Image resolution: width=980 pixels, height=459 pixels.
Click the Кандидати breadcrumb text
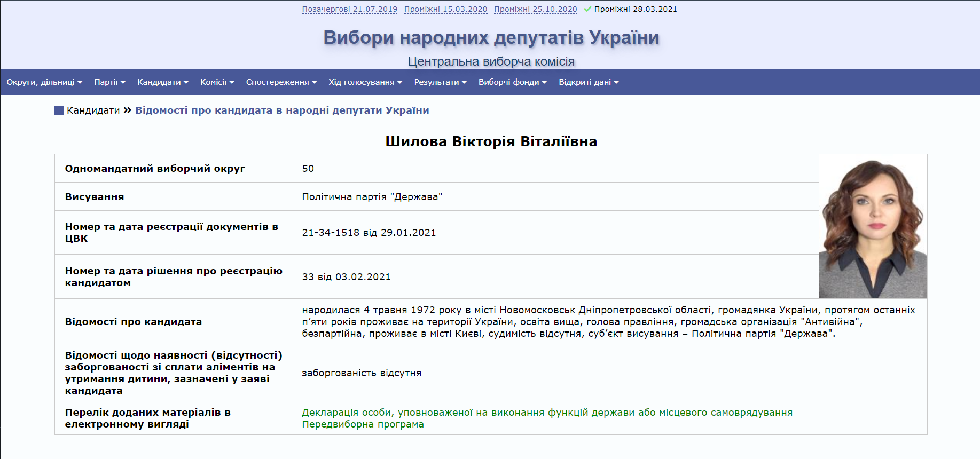[x=93, y=110]
